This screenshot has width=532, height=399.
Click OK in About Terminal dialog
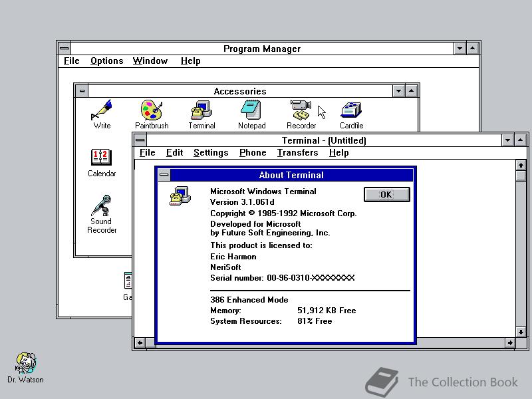tap(386, 194)
